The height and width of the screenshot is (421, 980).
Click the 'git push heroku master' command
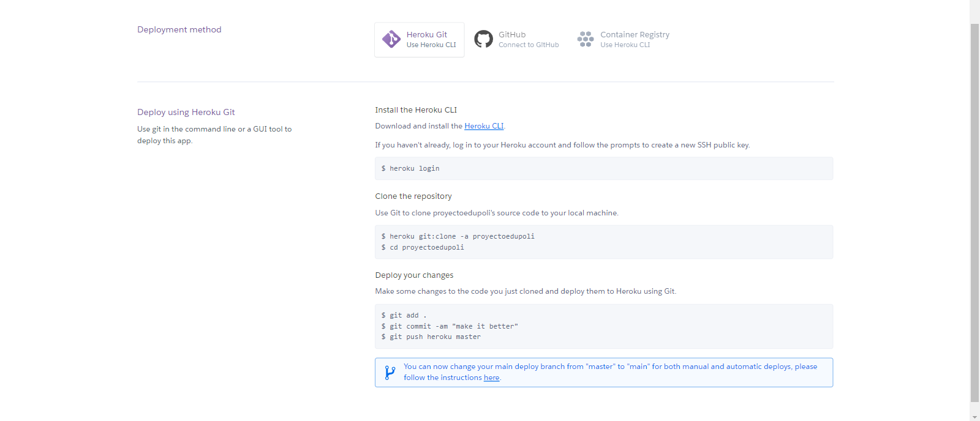click(x=431, y=337)
